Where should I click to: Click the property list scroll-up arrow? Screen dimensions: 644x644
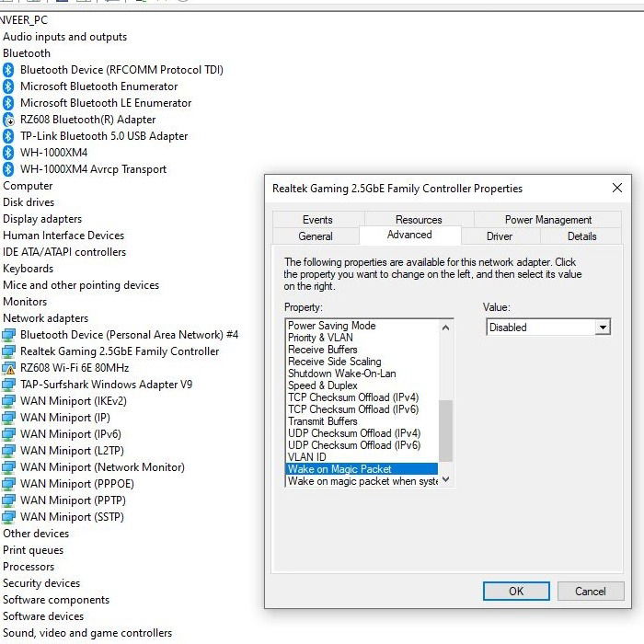pos(445,328)
